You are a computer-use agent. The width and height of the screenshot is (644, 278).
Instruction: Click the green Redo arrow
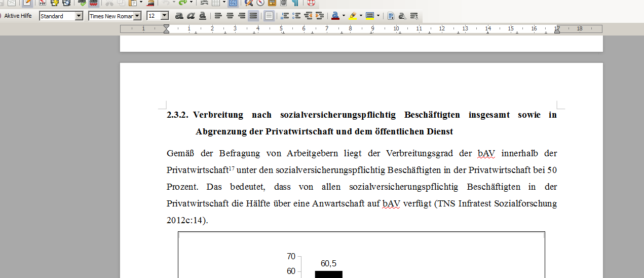click(182, 3)
